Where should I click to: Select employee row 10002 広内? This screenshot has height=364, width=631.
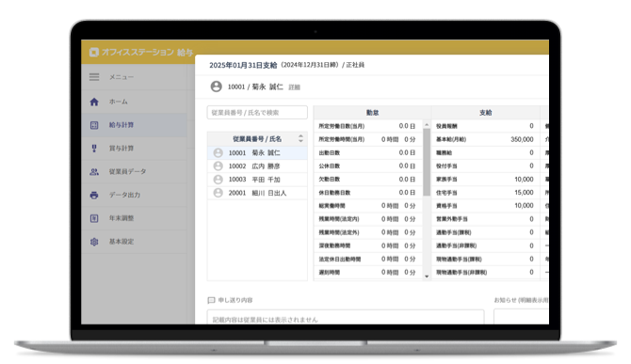click(257, 166)
